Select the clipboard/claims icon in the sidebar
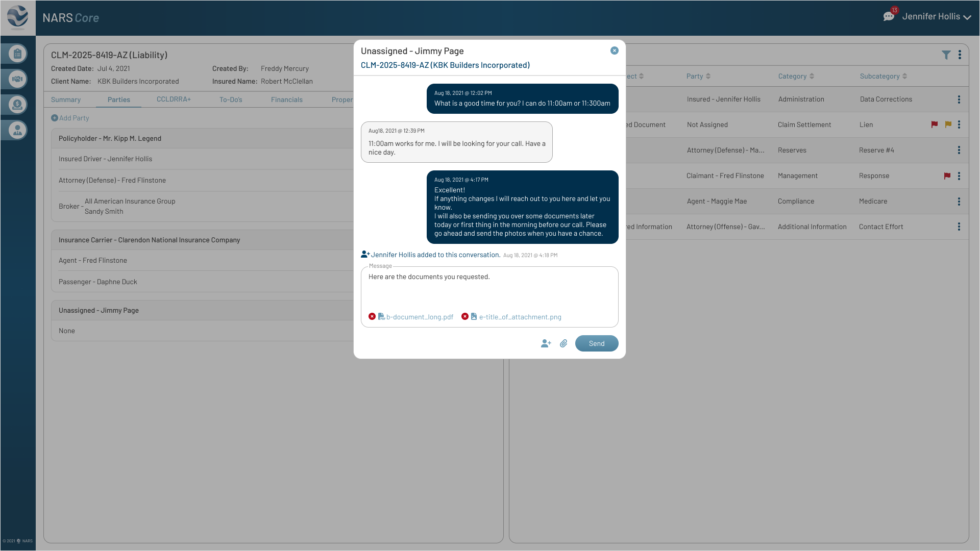This screenshot has height=551, width=980. (x=17, y=54)
